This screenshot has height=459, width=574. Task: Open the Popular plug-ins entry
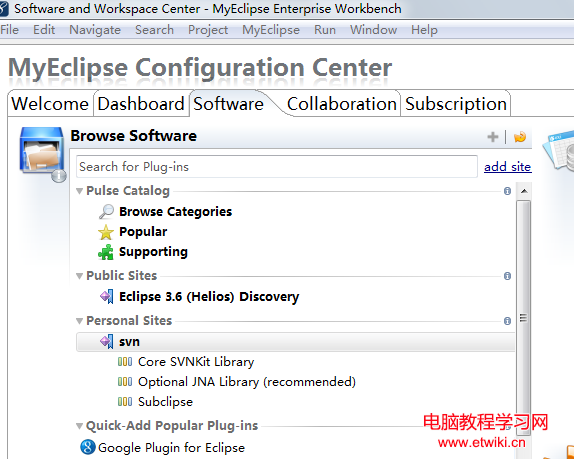tap(143, 232)
